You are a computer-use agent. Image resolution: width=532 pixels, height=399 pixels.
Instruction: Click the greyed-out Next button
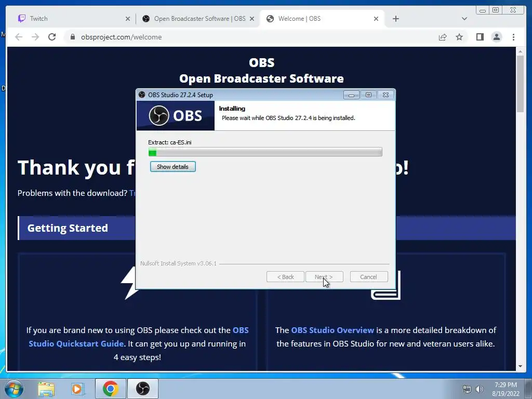[x=324, y=277]
